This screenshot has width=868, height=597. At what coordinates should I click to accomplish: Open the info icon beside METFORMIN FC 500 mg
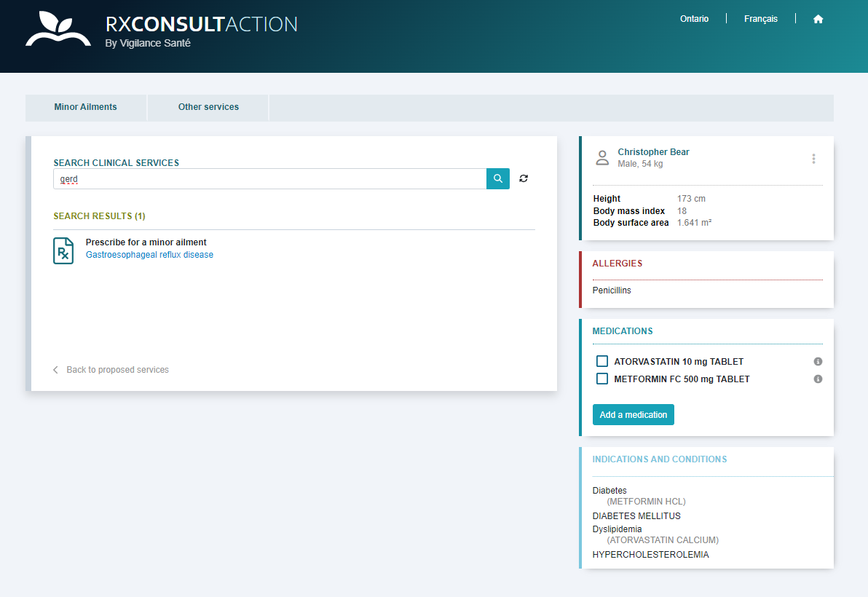[817, 379]
